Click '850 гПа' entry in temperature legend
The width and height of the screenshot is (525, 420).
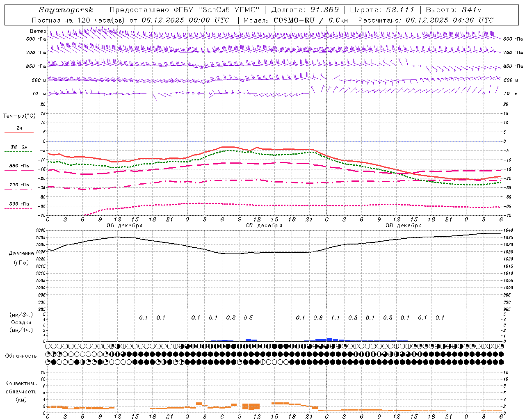coord(19,166)
